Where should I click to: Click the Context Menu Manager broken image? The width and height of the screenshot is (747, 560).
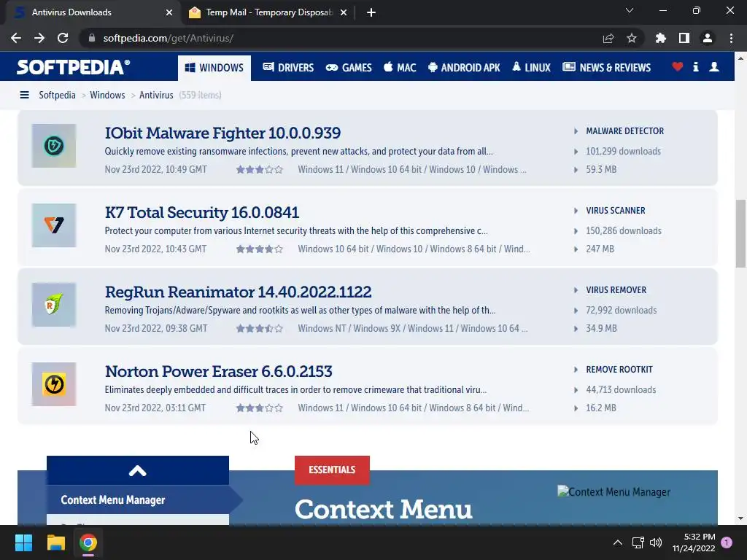click(x=614, y=492)
